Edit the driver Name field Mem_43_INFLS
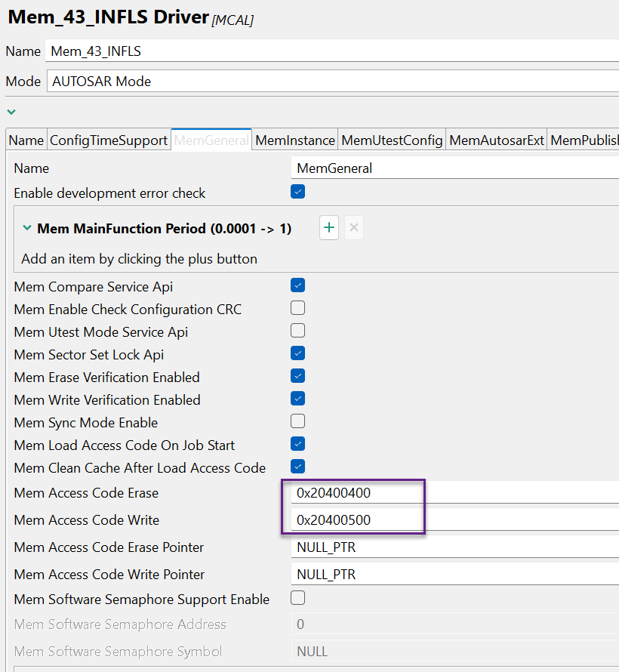Screen dimensions: 619x672 [x=332, y=51]
